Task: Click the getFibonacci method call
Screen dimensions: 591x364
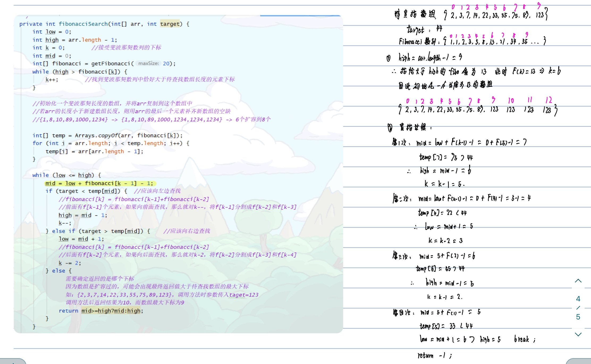Action: point(111,63)
